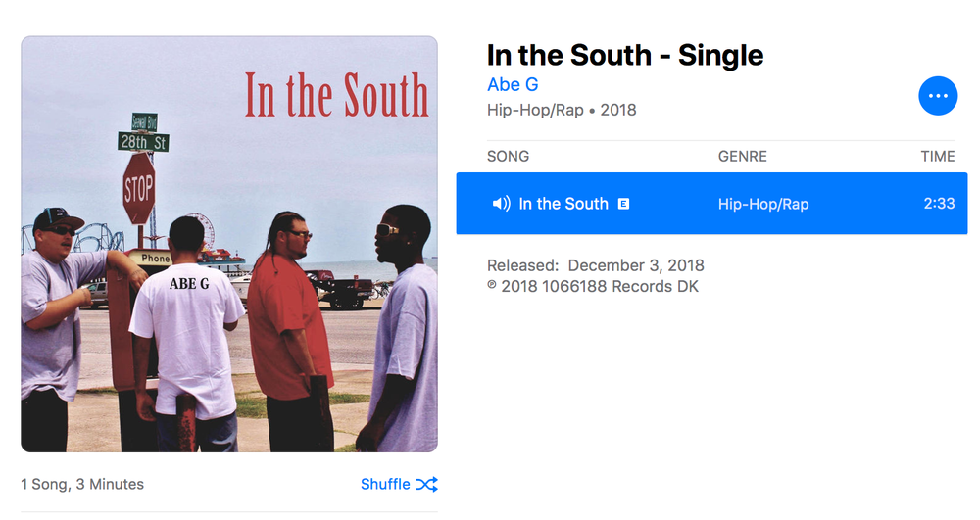Image resolution: width=980 pixels, height=520 pixels.
Task: Click the album title In the South - Single
Action: coord(625,55)
